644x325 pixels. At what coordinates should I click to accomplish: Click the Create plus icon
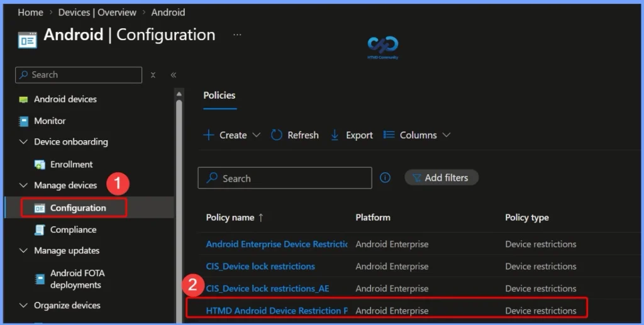tap(209, 135)
